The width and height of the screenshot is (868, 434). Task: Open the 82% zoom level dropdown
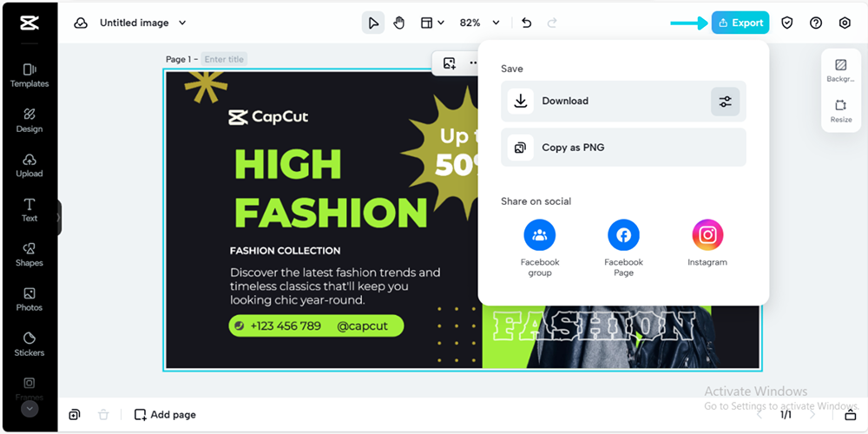(x=479, y=23)
